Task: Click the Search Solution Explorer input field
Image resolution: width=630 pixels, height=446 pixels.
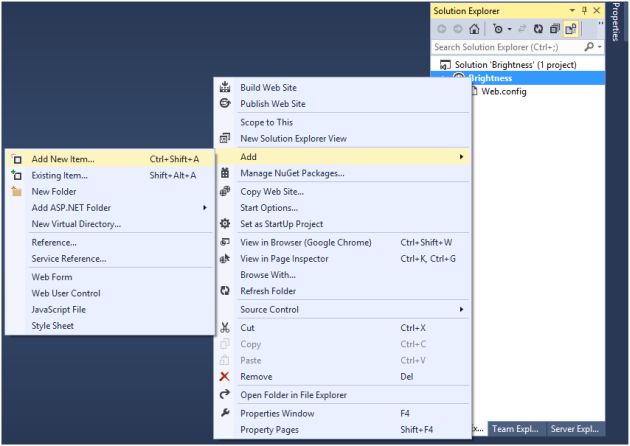Action: point(507,47)
